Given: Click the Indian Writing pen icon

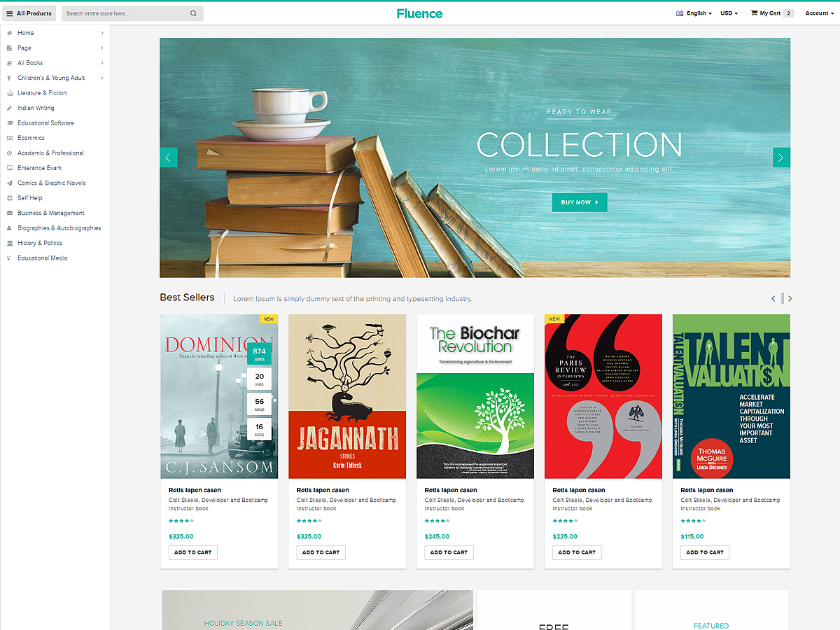Looking at the screenshot, I should 10,108.
